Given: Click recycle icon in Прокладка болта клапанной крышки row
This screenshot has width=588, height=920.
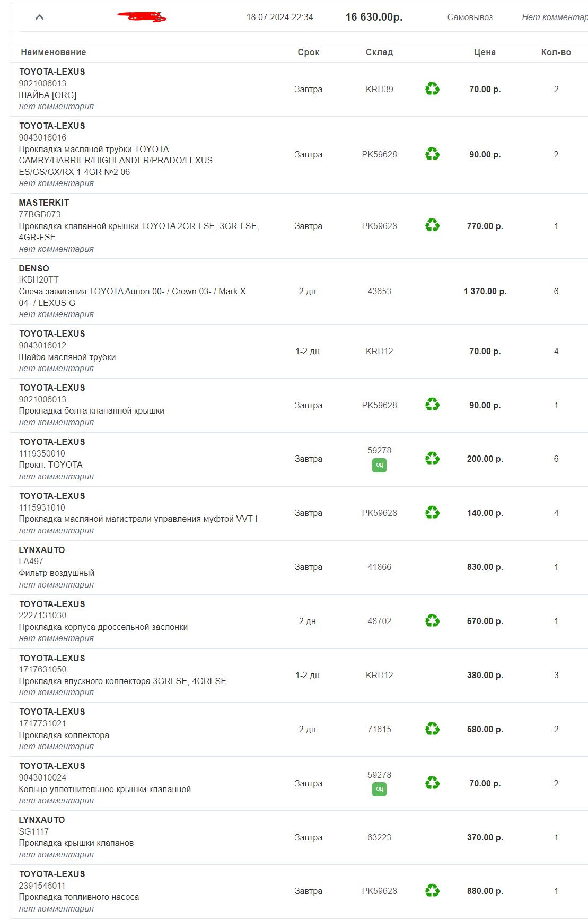Looking at the screenshot, I should [432, 405].
